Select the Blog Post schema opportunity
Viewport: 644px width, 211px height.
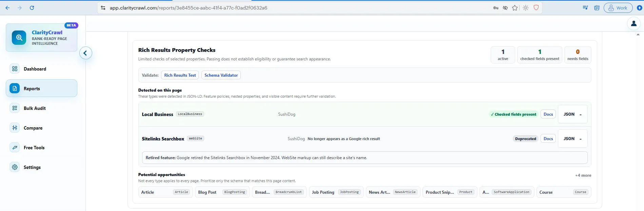222,192
